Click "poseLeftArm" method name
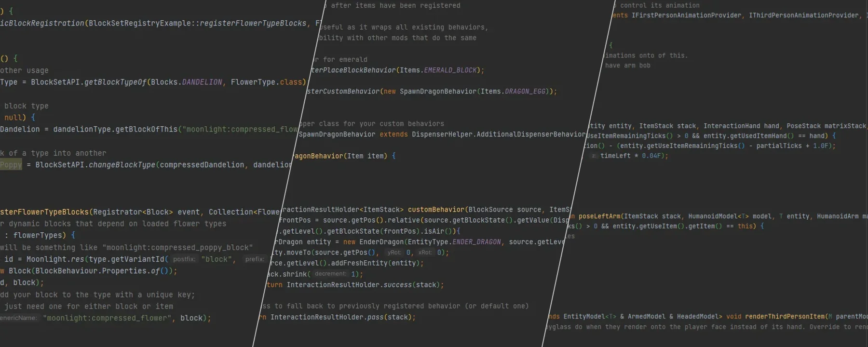The height and width of the screenshot is (347, 868). [599, 216]
